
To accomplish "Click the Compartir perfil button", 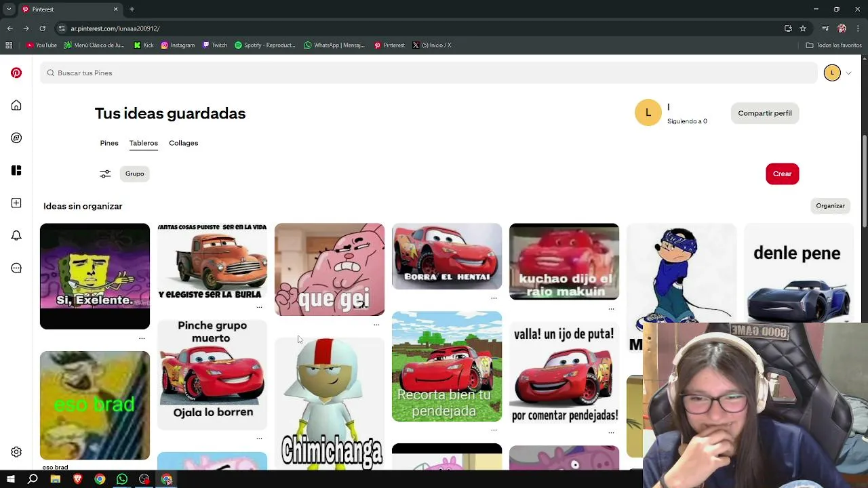I will (x=765, y=113).
